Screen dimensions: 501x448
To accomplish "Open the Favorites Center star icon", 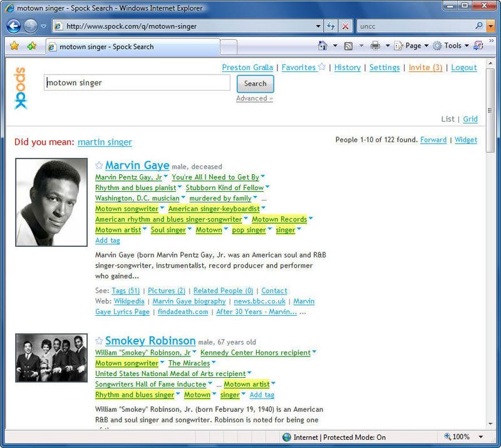I will coord(14,46).
